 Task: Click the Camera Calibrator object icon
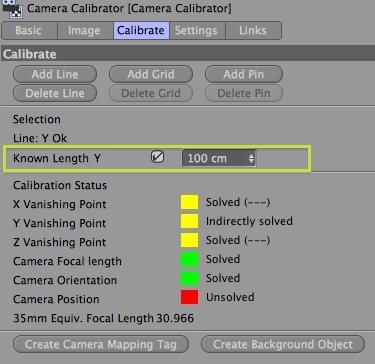pyautogui.click(x=12, y=7)
